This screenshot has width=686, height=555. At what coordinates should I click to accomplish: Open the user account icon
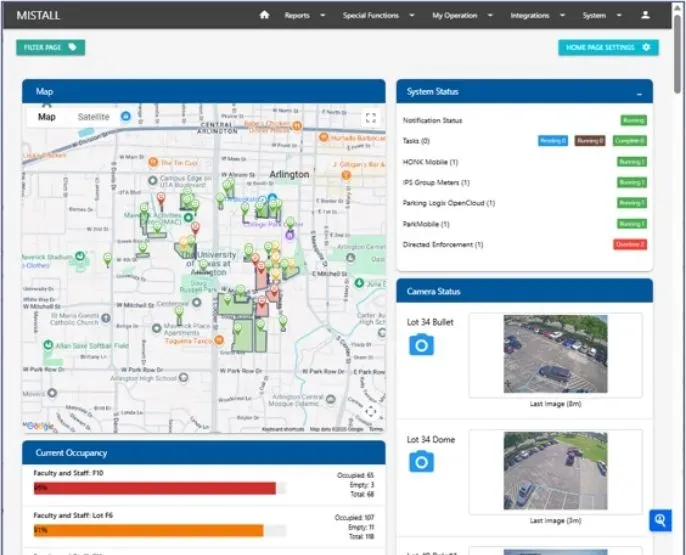(645, 15)
